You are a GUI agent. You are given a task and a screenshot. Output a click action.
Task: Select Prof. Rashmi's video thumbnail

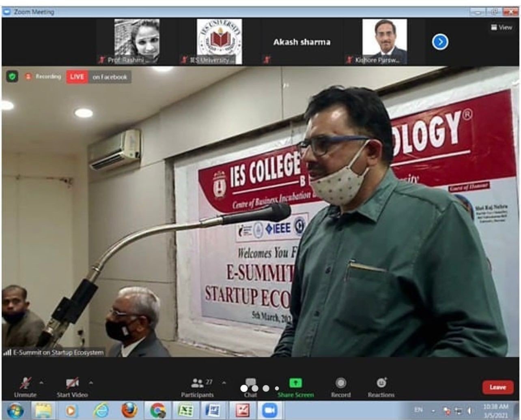click(x=137, y=41)
